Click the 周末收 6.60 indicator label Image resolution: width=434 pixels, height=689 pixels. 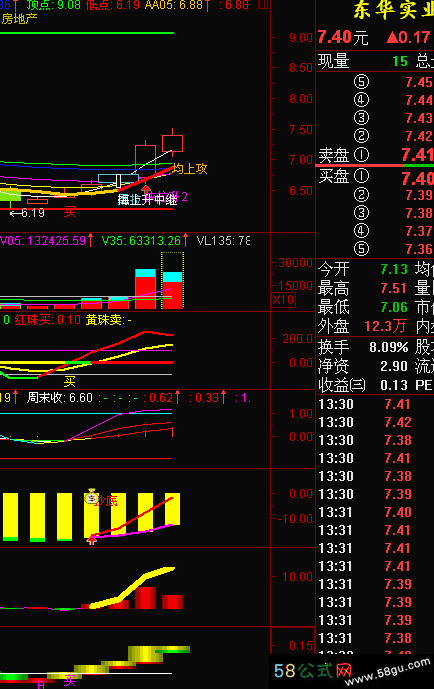pyautogui.click(x=60, y=398)
